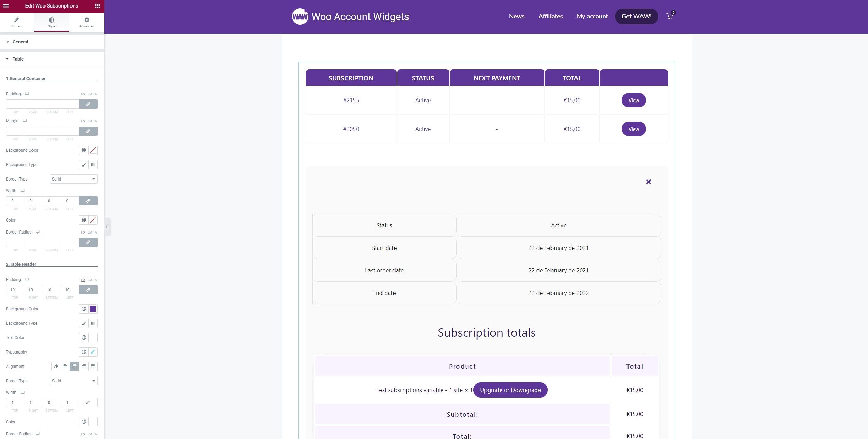Open the purple Table Header Background Color swatch
Viewport: 868px width, 439px height.
93,309
